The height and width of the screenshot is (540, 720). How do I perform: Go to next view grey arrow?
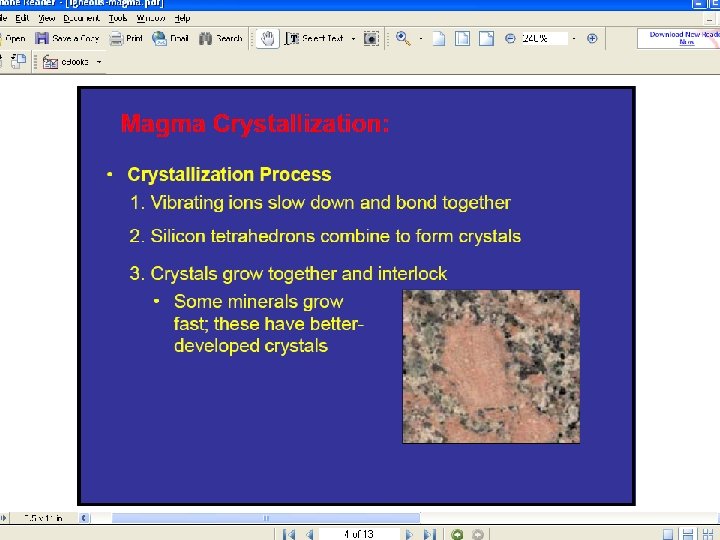click(x=478, y=534)
